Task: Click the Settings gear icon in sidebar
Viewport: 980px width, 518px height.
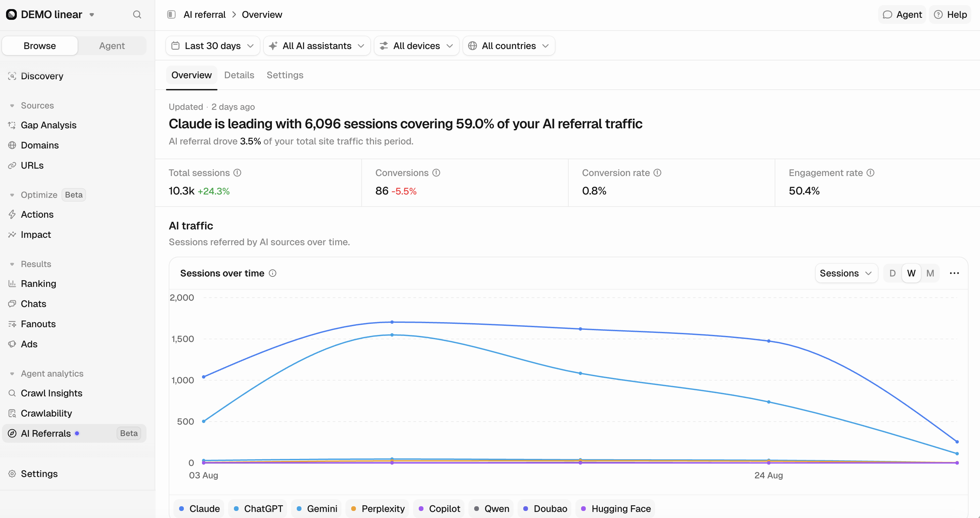Action: [x=12, y=474]
